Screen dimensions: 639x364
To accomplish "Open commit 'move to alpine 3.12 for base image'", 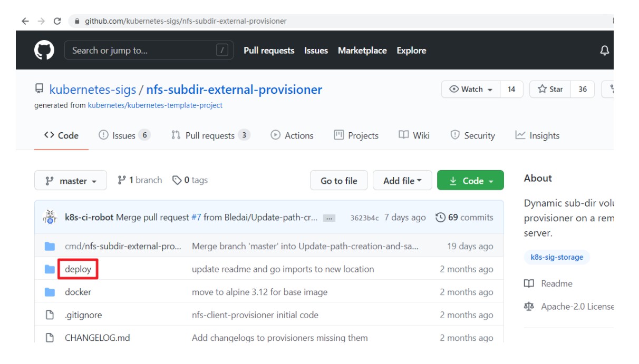I will click(x=259, y=292).
